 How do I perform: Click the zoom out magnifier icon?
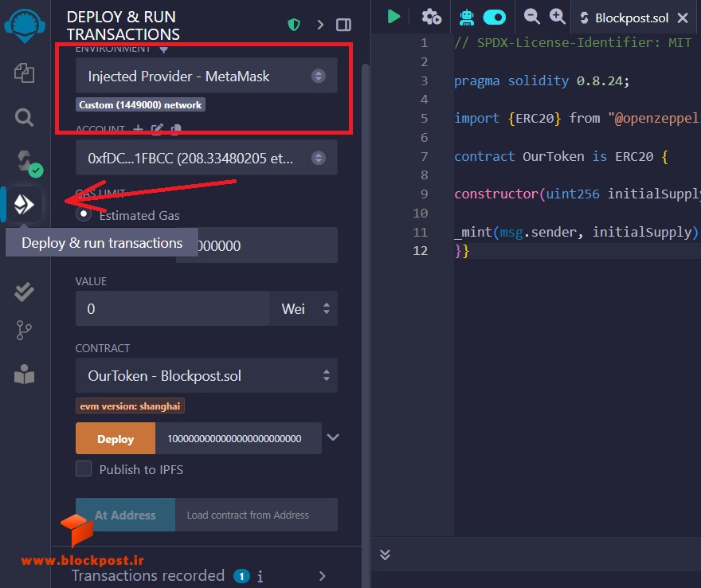coord(531,17)
